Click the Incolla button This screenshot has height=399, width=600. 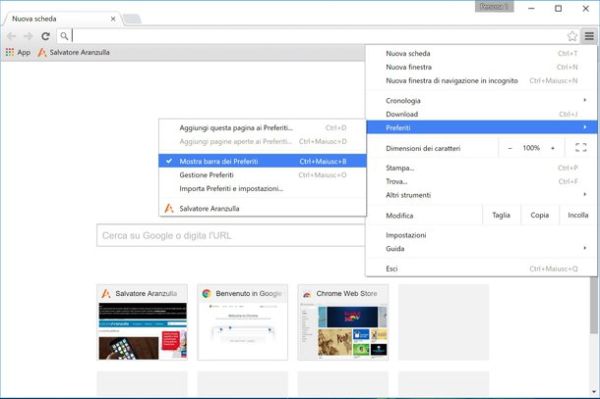(578, 215)
